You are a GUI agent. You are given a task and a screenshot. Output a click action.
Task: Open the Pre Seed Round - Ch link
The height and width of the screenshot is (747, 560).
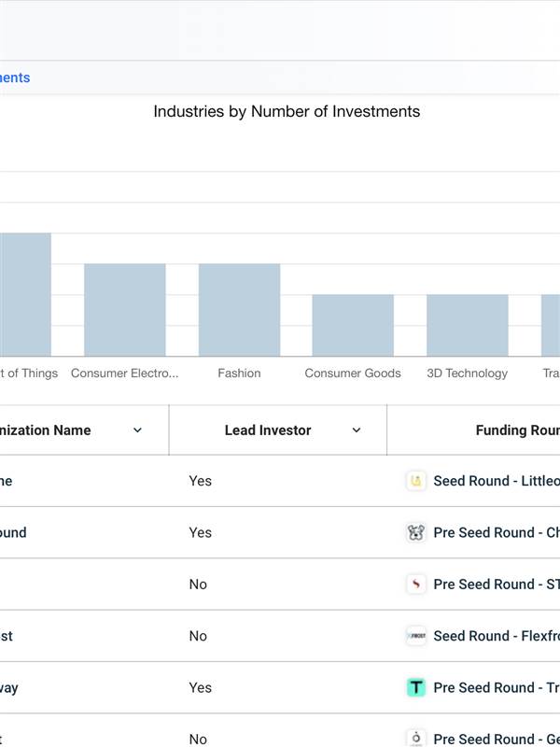click(497, 532)
